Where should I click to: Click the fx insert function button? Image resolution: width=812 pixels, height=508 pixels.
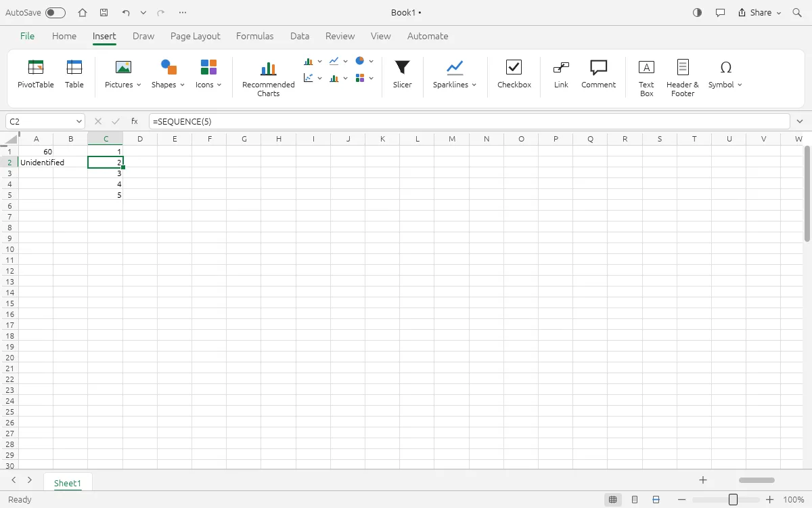135,121
